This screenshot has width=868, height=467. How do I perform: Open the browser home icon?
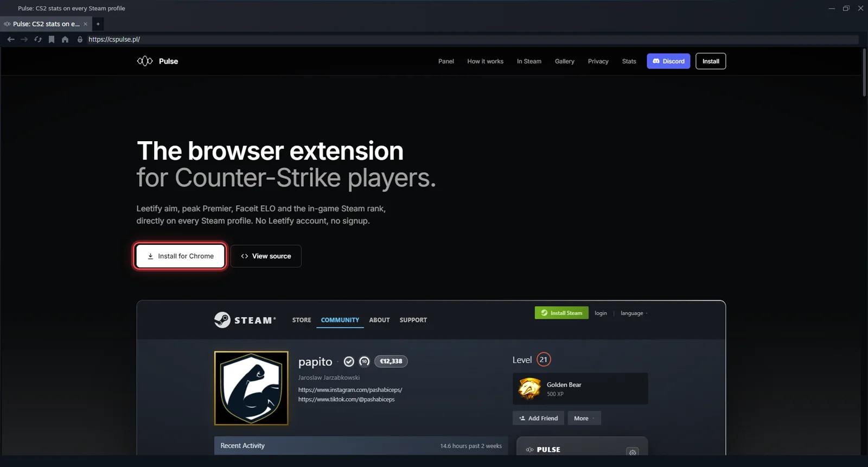(65, 39)
